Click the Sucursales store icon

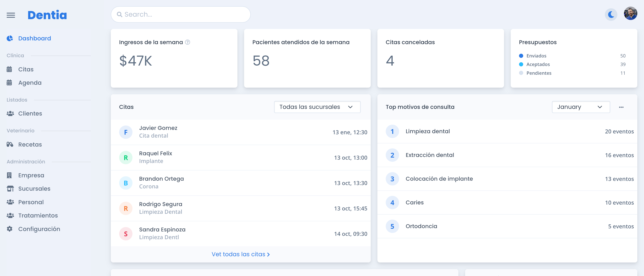pos(10,189)
